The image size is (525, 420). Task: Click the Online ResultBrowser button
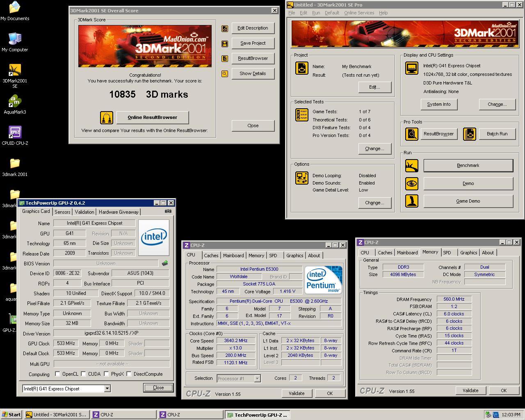(x=153, y=118)
